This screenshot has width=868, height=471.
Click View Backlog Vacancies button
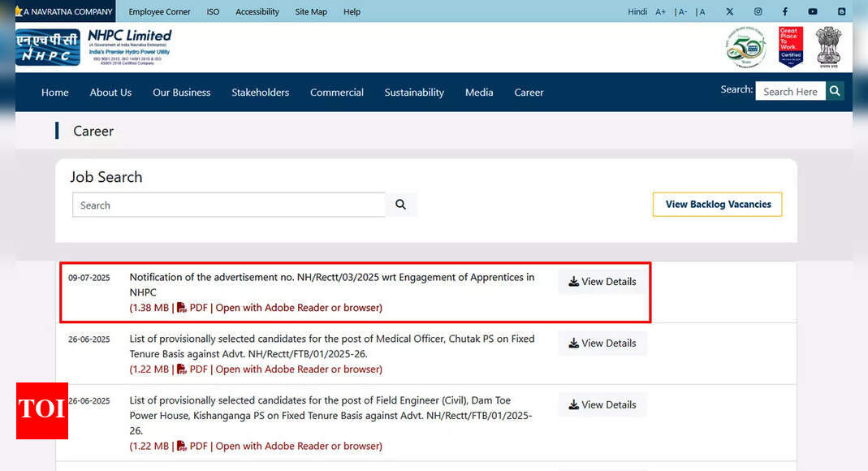[718, 205]
